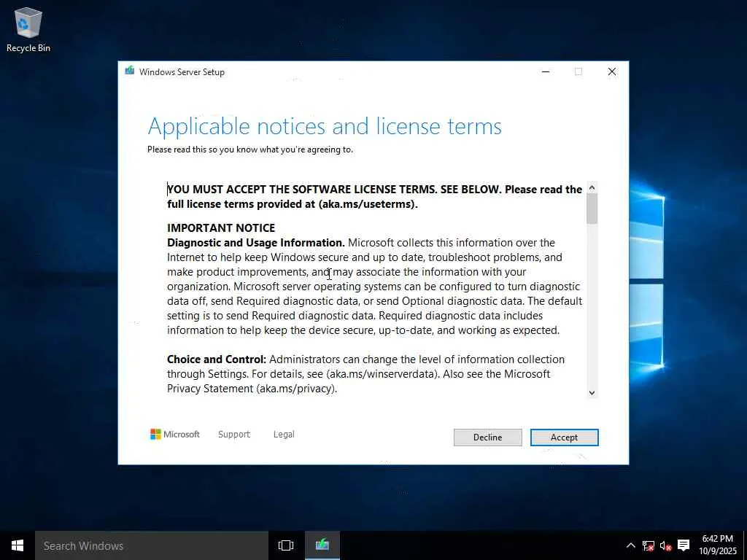Viewport: 747px width, 560px height.
Task: Click the '(aka.ms/winserverdata)' text
Action: coord(383,374)
